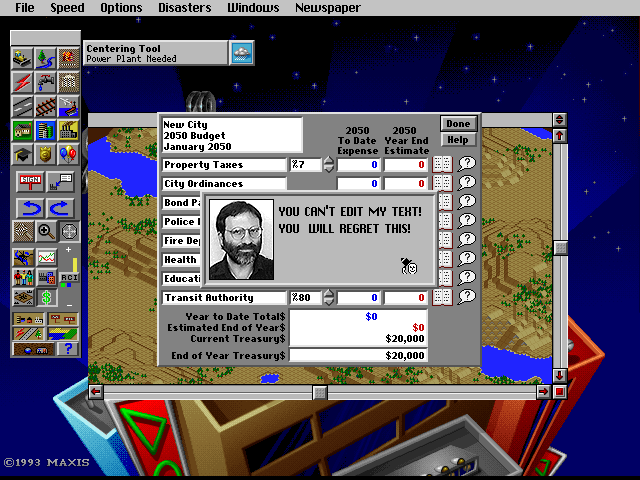640x480 pixels.
Task: Click Help in the budget window
Action: coord(458,140)
